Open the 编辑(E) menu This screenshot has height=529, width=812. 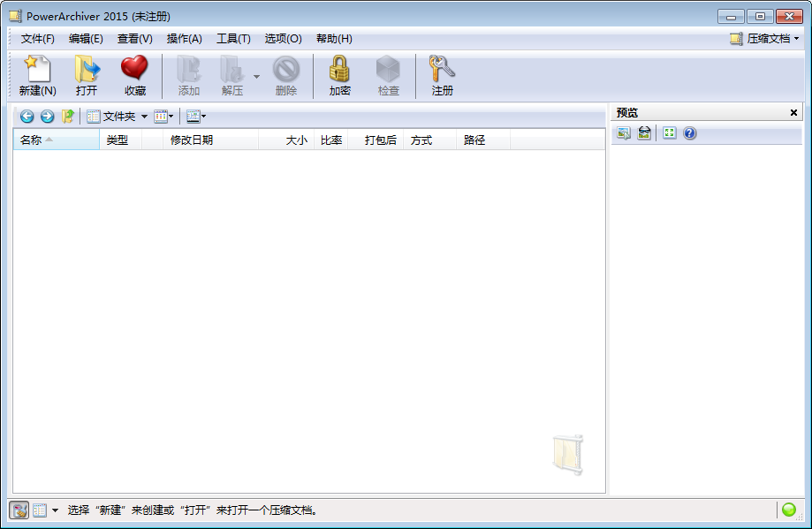86,39
